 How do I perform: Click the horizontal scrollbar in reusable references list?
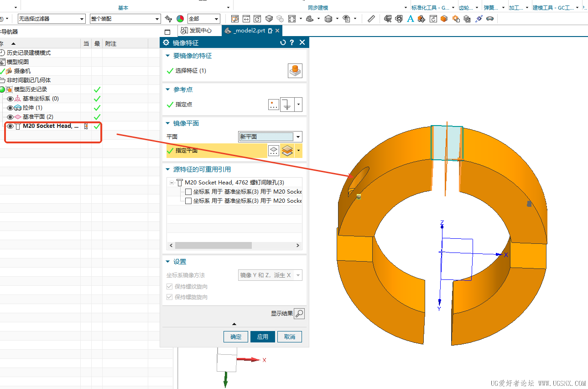213,245
